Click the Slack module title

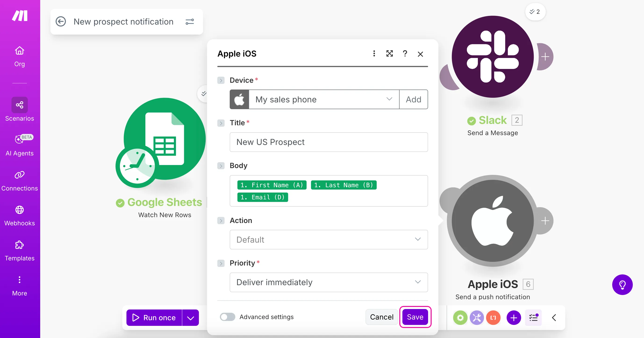click(493, 120)
